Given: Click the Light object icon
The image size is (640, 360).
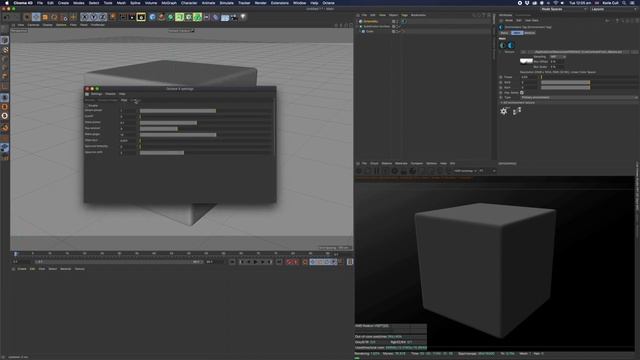Looking at the screenshot, I should pyautogui.click(x=243, y=17).
